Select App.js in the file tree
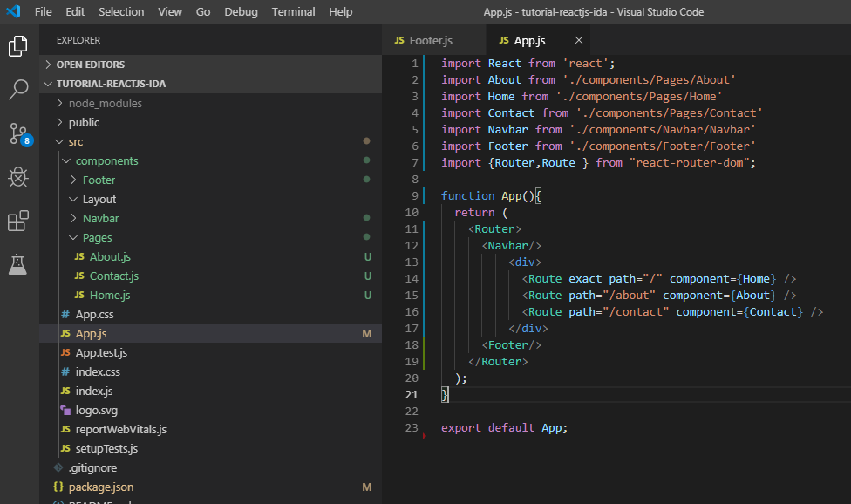This screenshot has height=504, width=851. coord(211,333)
